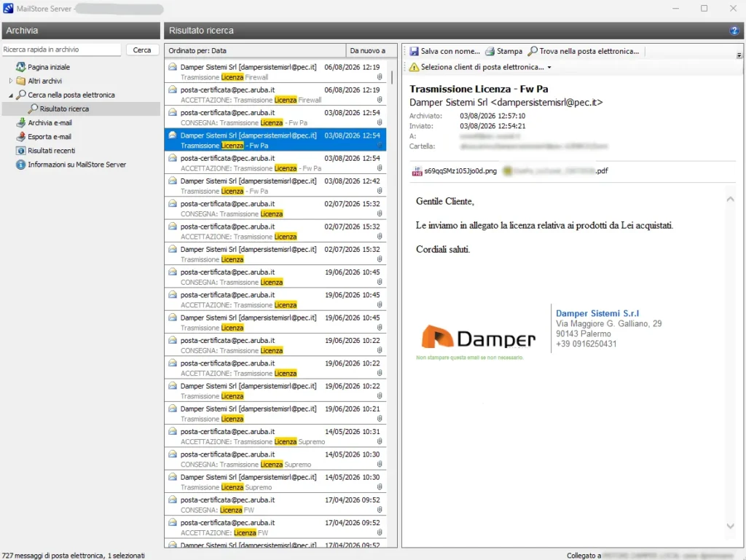Open Damper Sistemi message dated 19/06/2026 10:21
Screen dimensions: 746x560
coord(275,414)
